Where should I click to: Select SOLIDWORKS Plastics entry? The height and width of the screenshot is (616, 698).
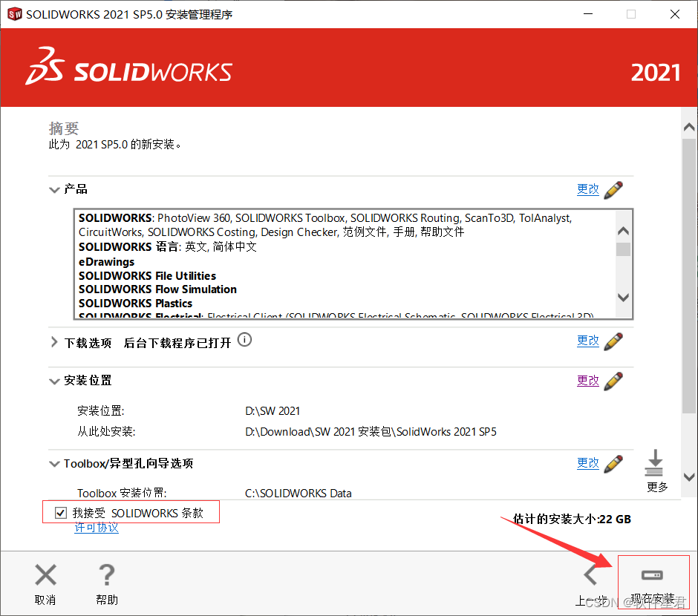click(135, 304)
